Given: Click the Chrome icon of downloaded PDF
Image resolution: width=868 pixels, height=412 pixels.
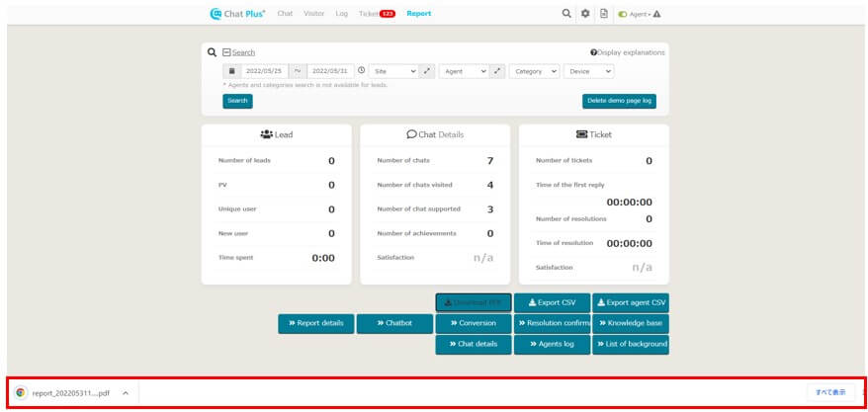Looking at the screenshot, I should click(21, 393).
